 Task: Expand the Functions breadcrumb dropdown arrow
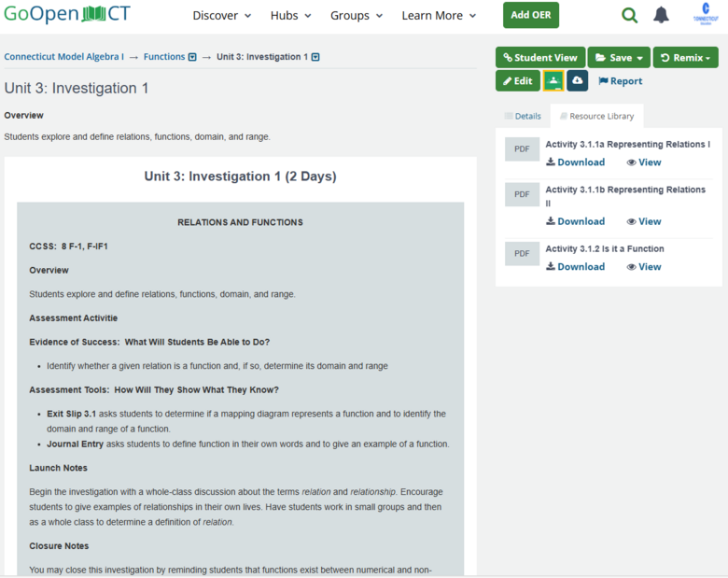[x=192, y=57]
